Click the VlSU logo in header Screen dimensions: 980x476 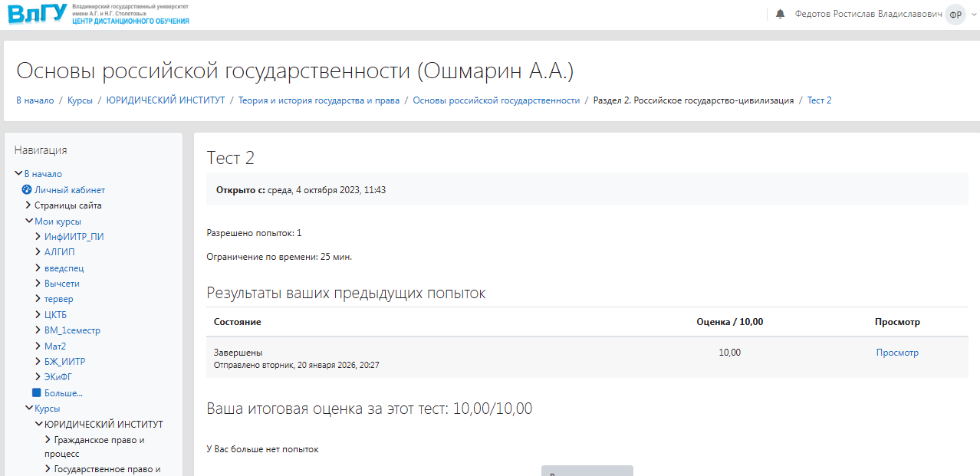coord(37,15)
